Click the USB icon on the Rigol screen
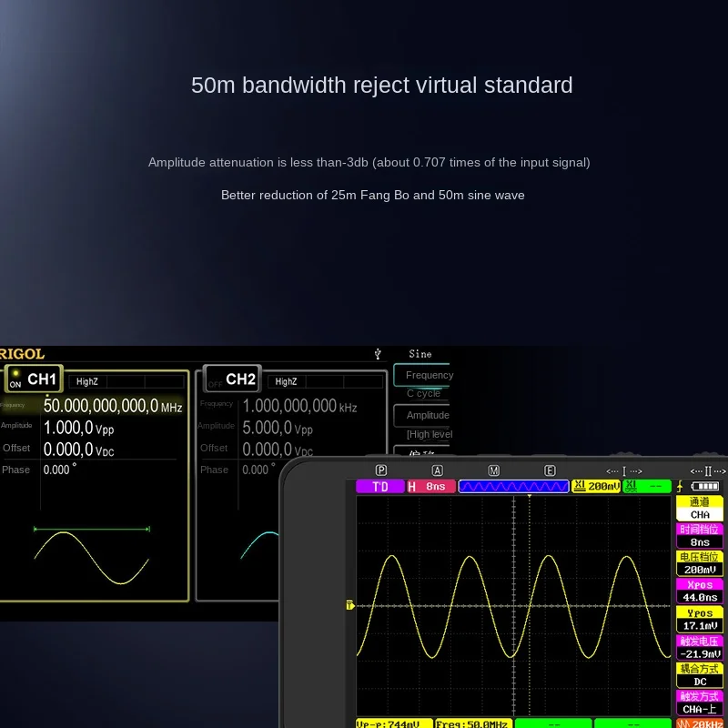728x728 pixels. pos(378,354)
